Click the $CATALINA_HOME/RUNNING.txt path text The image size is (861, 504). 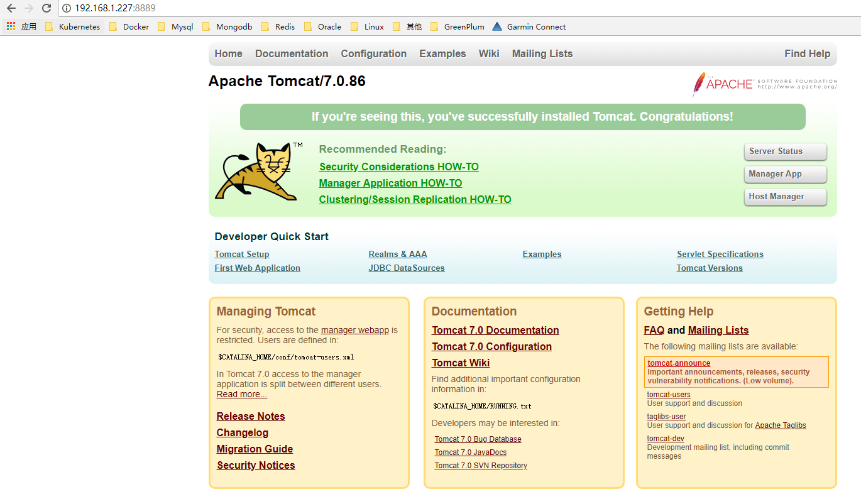(x=482, y=406)
